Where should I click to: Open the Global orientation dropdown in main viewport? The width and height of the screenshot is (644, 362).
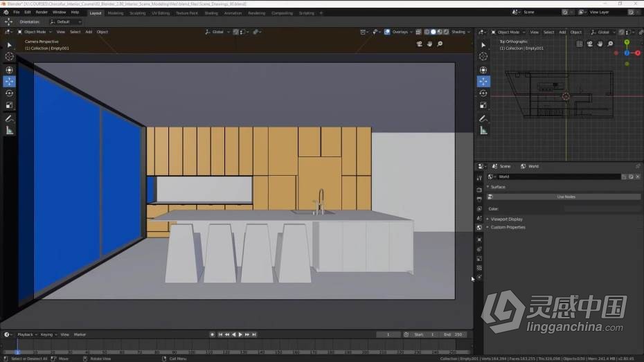[x=217, y=32]
